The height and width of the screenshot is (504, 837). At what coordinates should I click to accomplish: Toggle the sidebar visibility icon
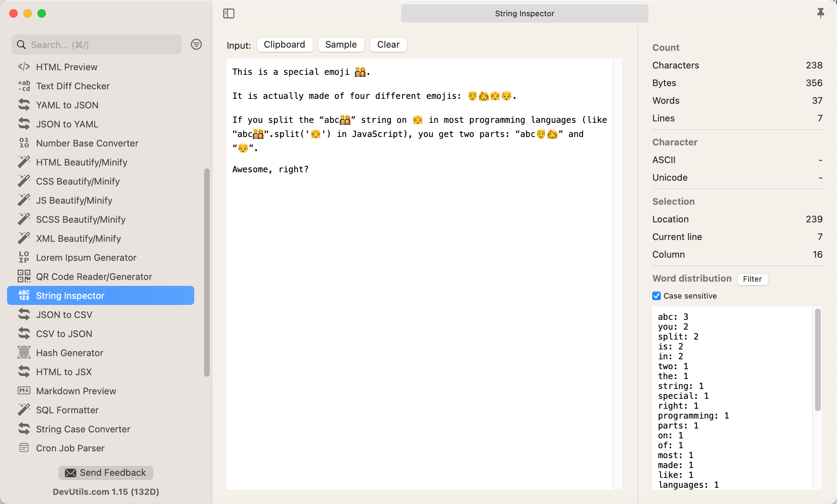click(x=228, y=13)
